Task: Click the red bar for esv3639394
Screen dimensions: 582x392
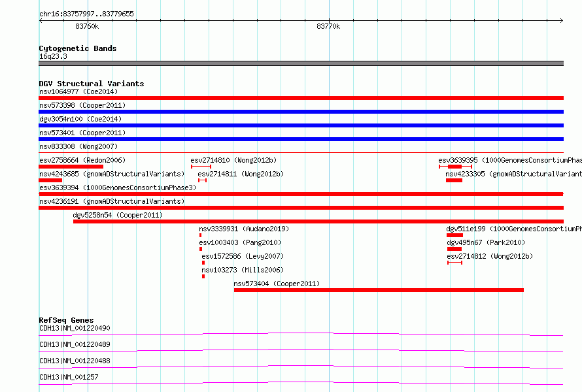Action: 301,194
